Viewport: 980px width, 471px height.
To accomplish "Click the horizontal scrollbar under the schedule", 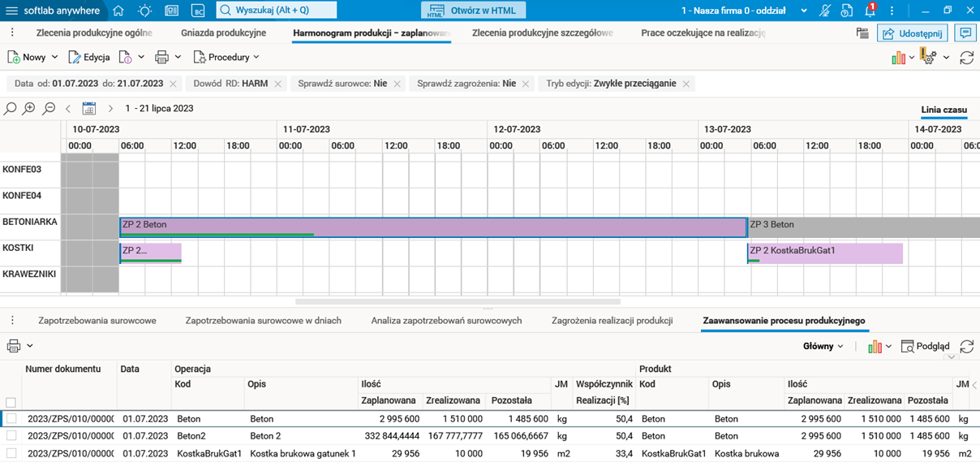I will click(458, 301).
